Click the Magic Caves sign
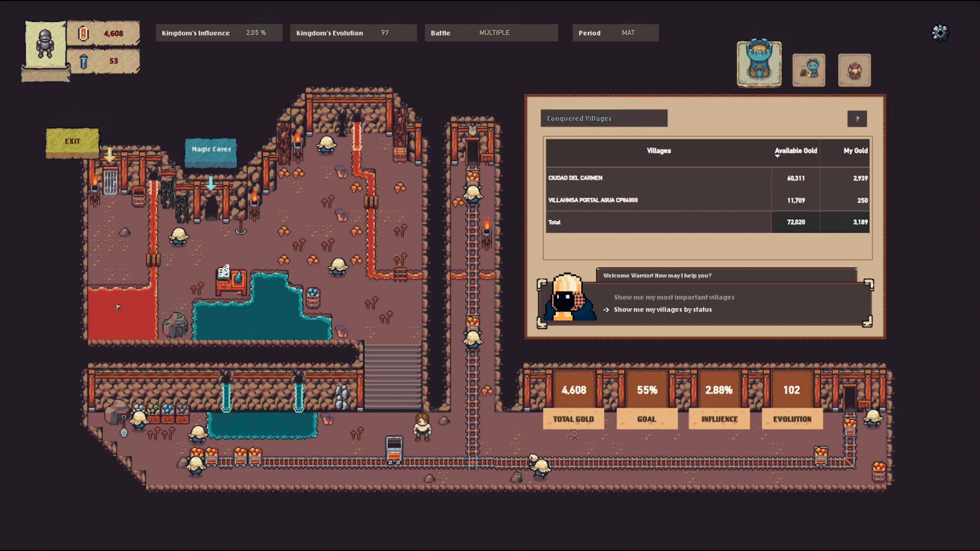 [x=211, y=150]
